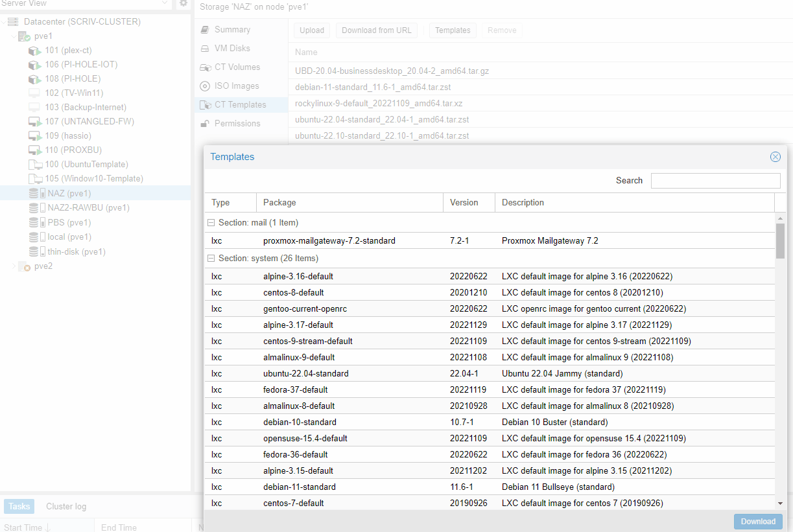Click the VM icon for 107 (UNTANGLED-FW)

coord(34,122)
